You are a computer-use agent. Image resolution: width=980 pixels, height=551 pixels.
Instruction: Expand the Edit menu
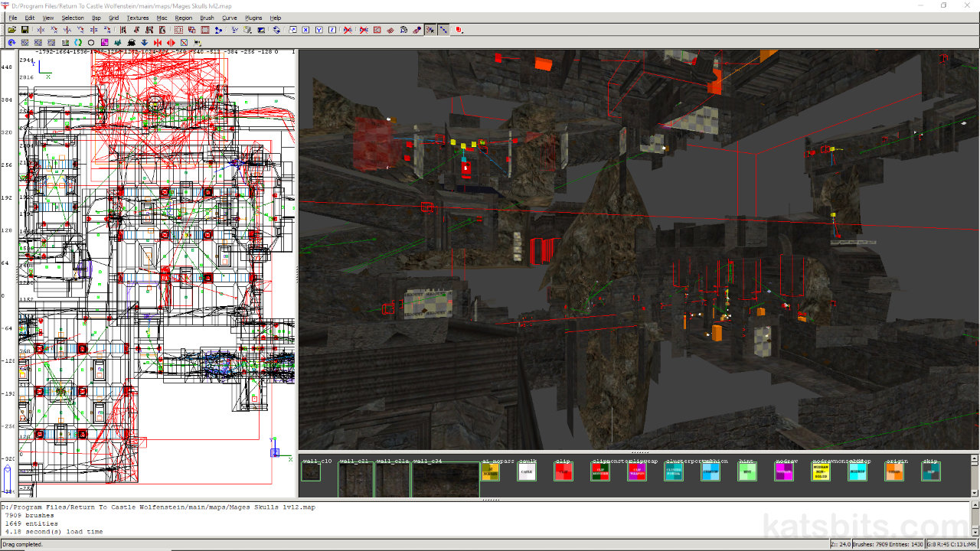click(29, 17)
